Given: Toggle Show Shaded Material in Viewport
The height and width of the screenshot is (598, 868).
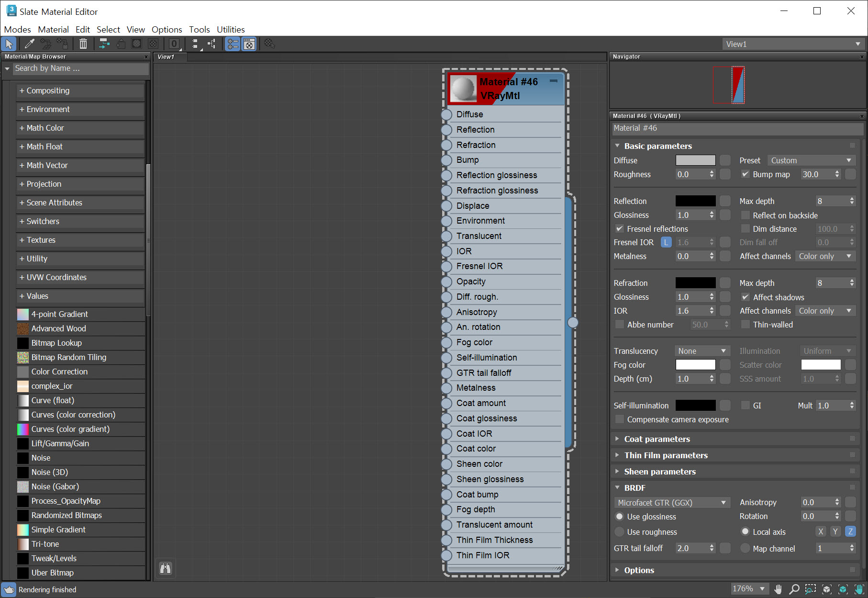Looking at the screenshot, I should click(137, 44).
